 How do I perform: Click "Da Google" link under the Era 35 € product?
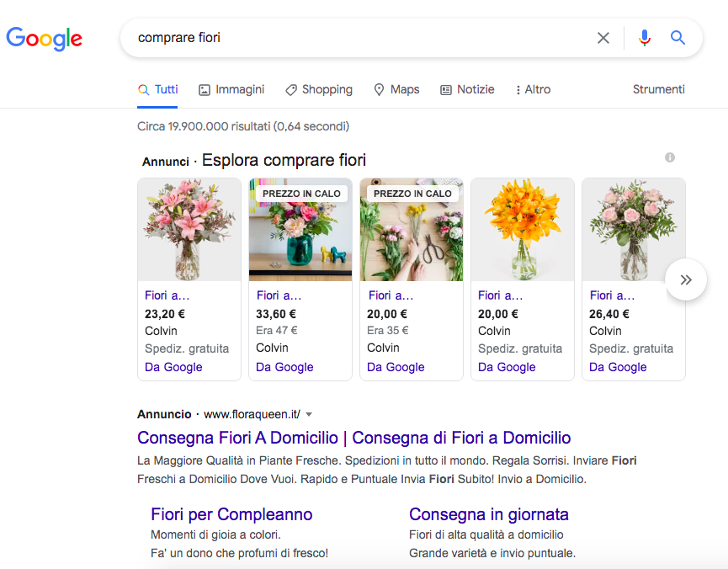pyautogui.click(x=396, y=367)
